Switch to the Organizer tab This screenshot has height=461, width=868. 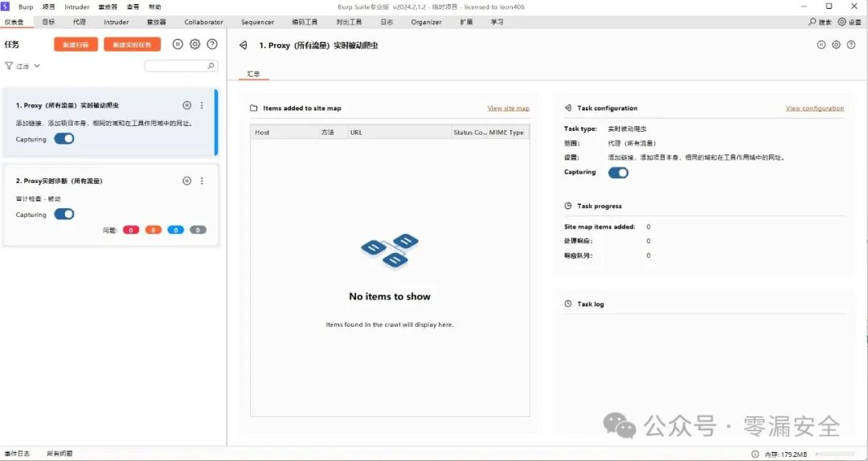point(426,22)
